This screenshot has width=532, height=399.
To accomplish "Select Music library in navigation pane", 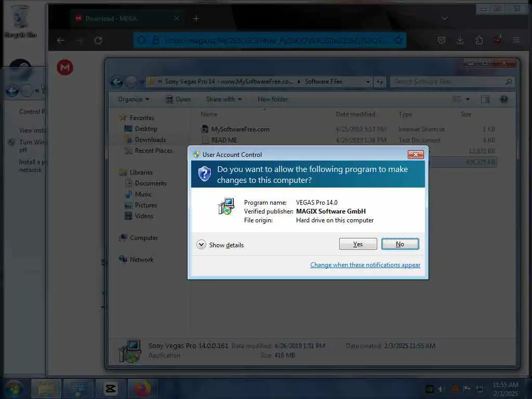I will (143, 194).
